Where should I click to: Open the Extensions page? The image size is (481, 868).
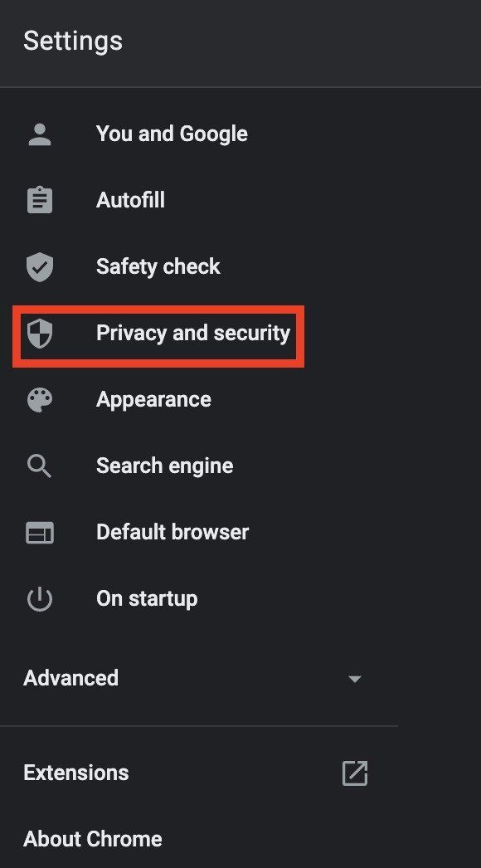point(75,773)
